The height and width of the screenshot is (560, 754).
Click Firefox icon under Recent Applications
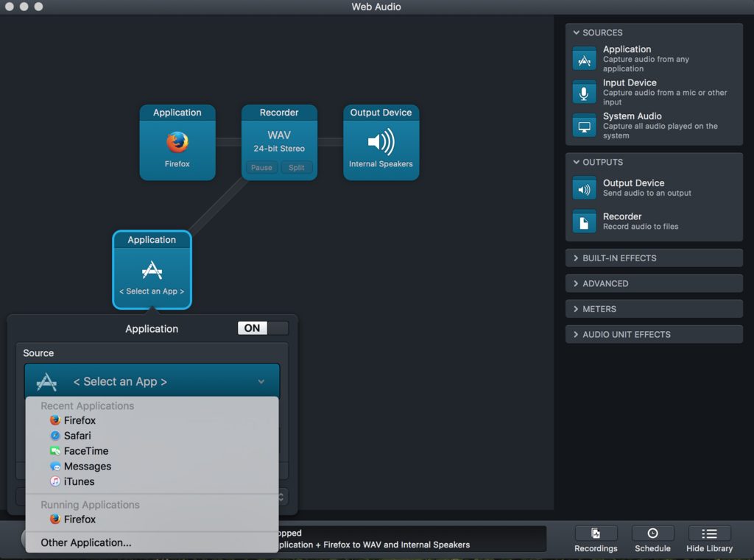tap(55, 420)
